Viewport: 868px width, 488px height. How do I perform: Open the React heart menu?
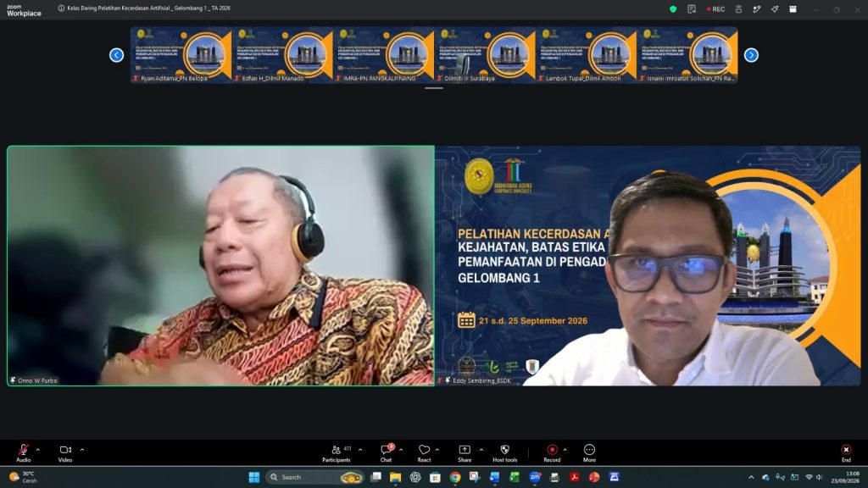pyautogui.click(x=424, y=452)
